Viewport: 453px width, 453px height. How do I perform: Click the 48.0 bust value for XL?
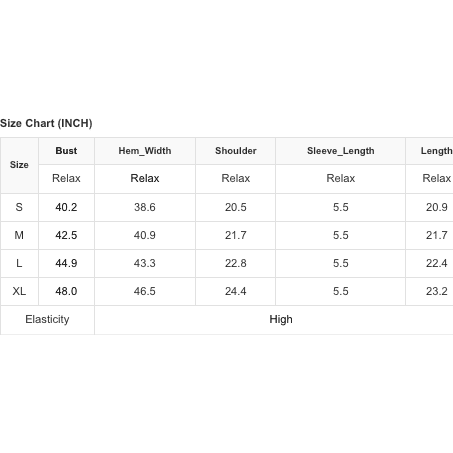[66, 291]
